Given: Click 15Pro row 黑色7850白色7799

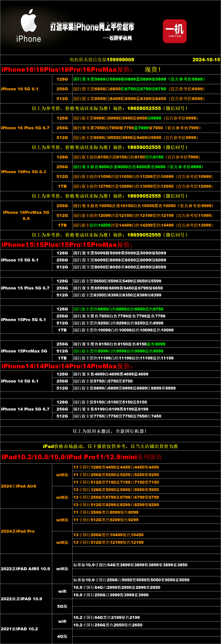Looking at the screenshot, I should click(x=147, y=316).
